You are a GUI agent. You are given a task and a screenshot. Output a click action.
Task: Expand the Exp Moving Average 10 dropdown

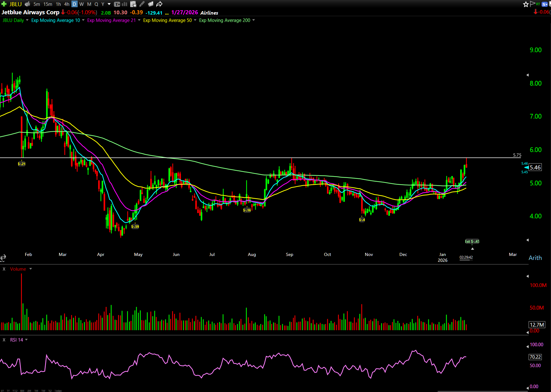click(83, 20)
